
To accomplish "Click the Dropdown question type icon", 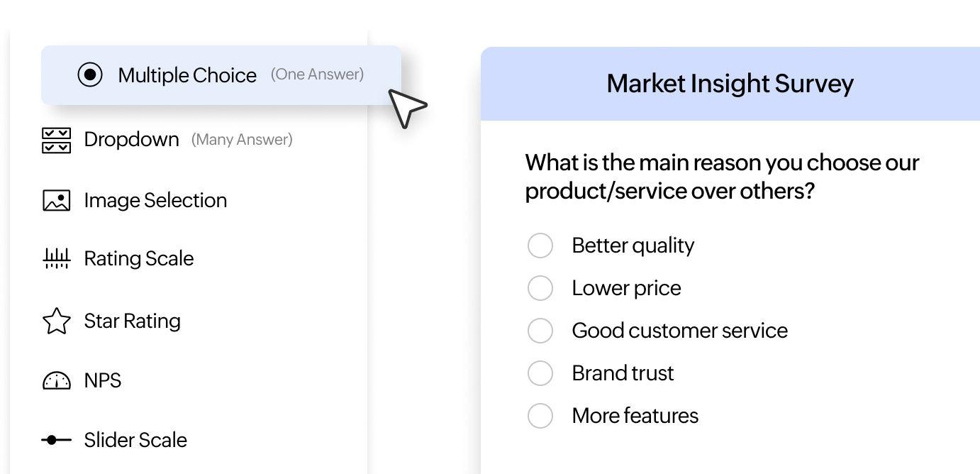I will click(57, 140).
